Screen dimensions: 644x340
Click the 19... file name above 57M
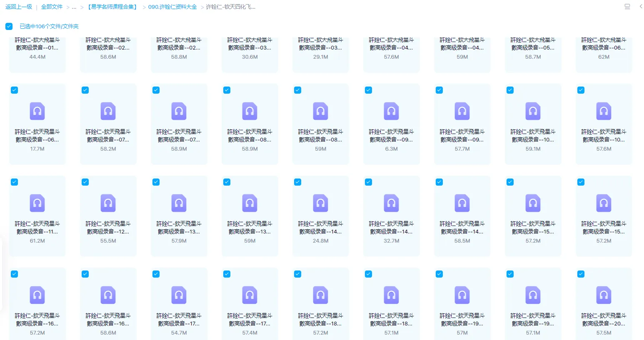point(462,319)
